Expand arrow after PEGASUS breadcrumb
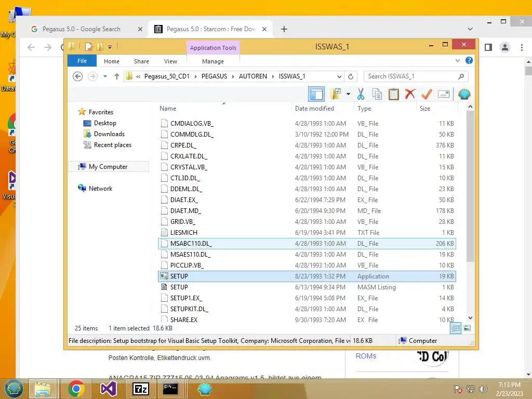This screenshot has height=399, width=532. pos(233,76)
